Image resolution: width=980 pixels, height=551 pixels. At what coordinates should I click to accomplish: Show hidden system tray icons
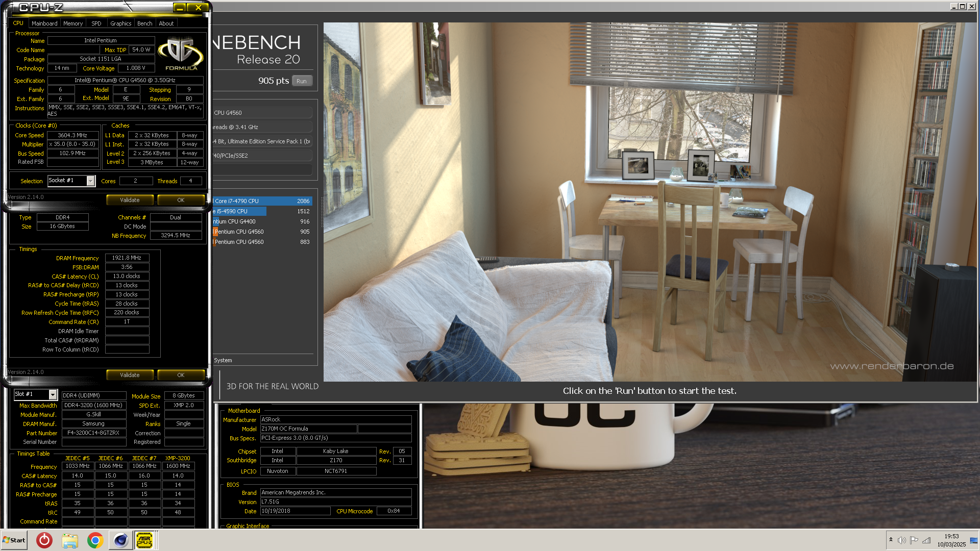(891, 540)
